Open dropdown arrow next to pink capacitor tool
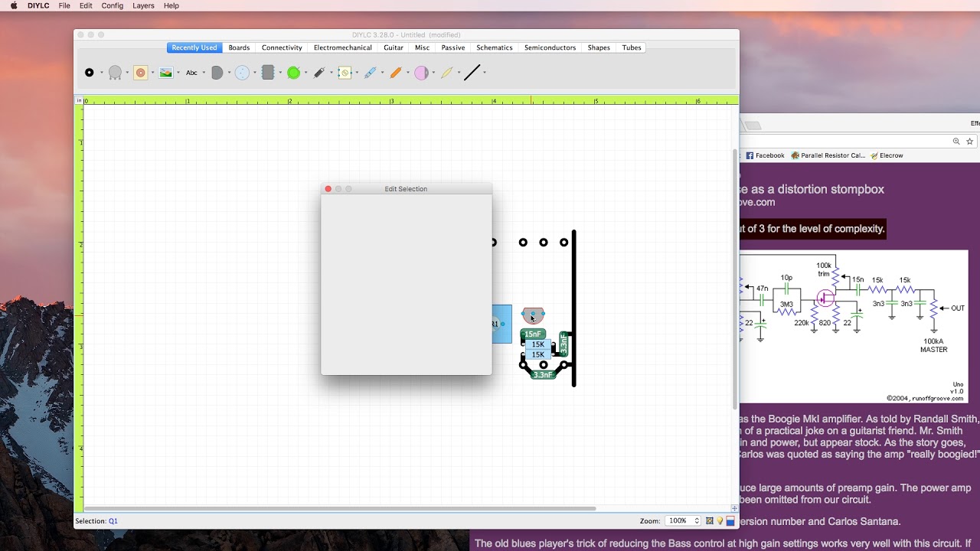The image size is (980, 551). pos(433,73)
